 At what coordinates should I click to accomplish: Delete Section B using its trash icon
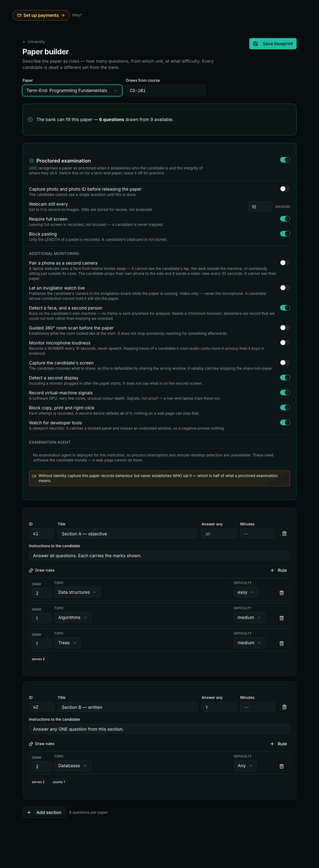pyautogui.click(x=284, y=707)
